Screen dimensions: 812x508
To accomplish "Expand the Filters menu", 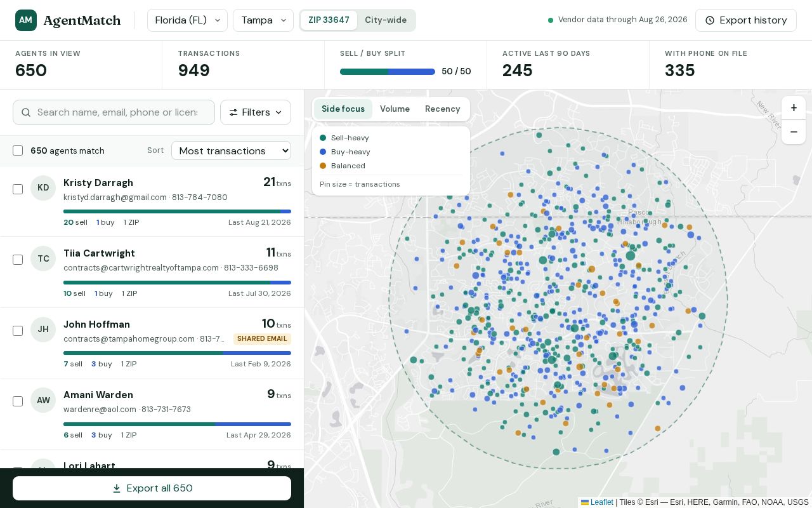I will click(x=256, y=112).
